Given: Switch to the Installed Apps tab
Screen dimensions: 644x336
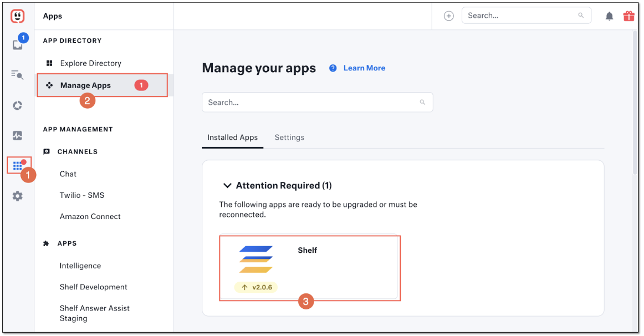Looking at the screenshot, I should tap(232, 138).
